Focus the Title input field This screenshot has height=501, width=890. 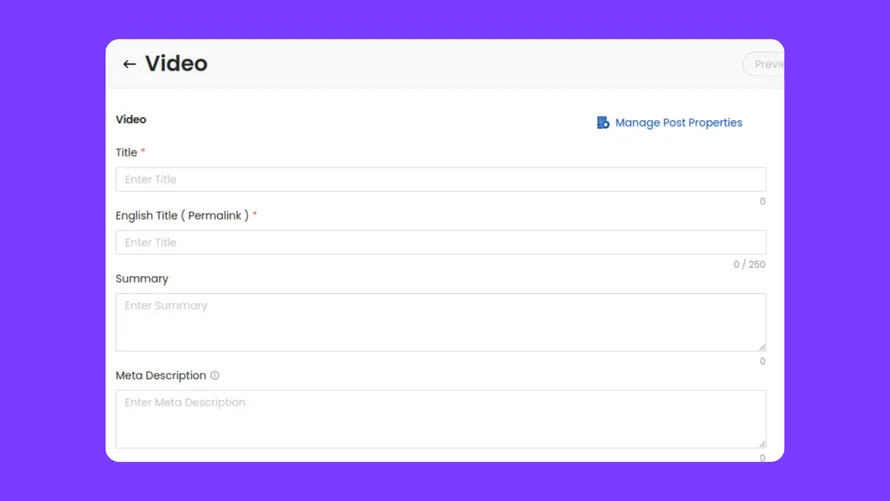click(x=440, y=180)
